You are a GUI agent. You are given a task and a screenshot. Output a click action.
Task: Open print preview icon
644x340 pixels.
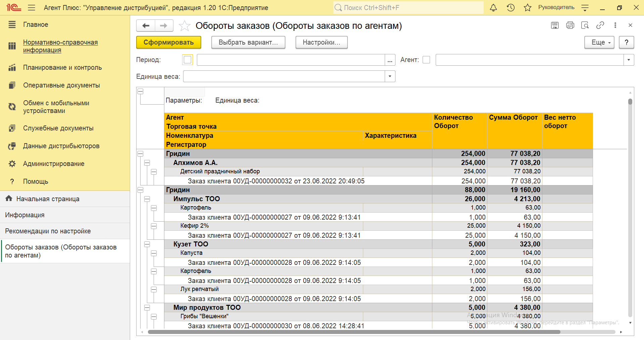(585, 25)
